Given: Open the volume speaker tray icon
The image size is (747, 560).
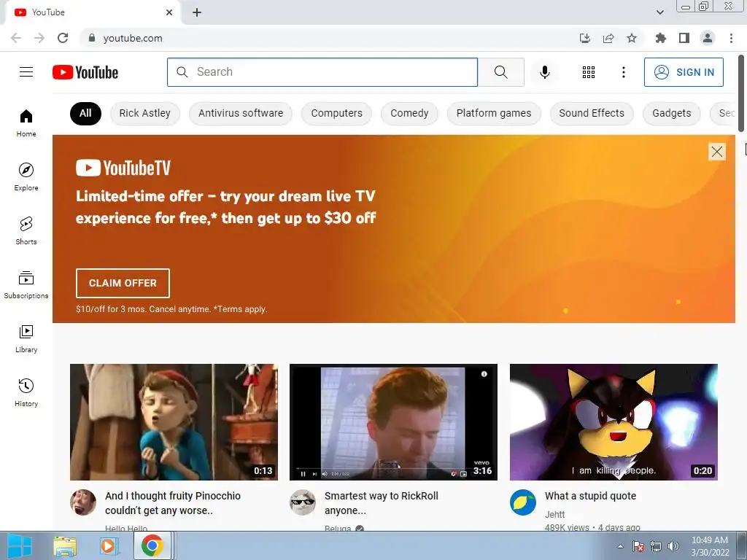Looking at the screenshot, I should (673, 546).
